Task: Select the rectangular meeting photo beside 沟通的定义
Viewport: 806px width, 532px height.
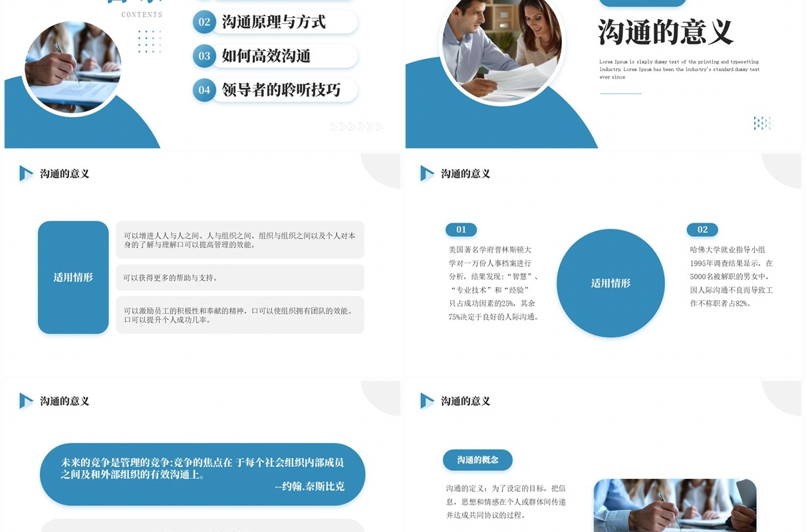Action: click(675, 505)
